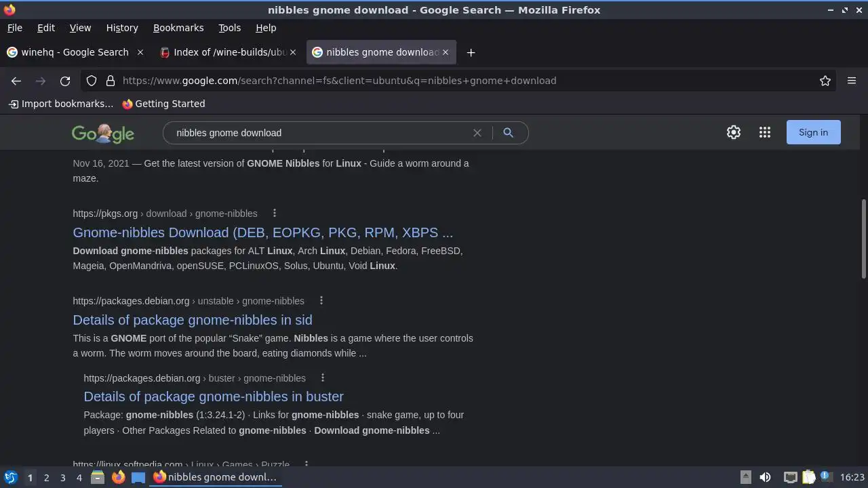
Task: Switch to workspace 2
Action: pyautogui.click(x=46, y=478)
